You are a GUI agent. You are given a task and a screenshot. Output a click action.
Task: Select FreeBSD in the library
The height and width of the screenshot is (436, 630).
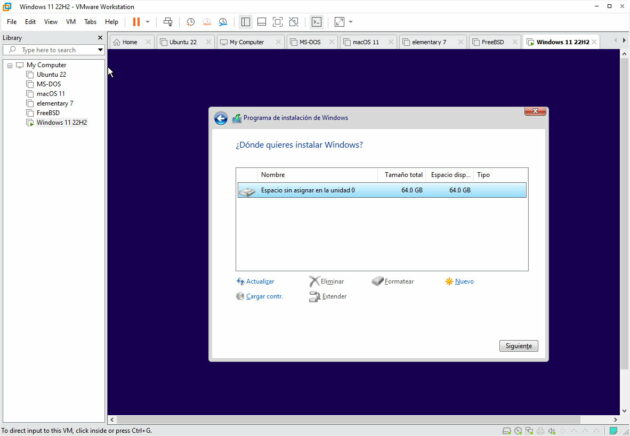48,113
